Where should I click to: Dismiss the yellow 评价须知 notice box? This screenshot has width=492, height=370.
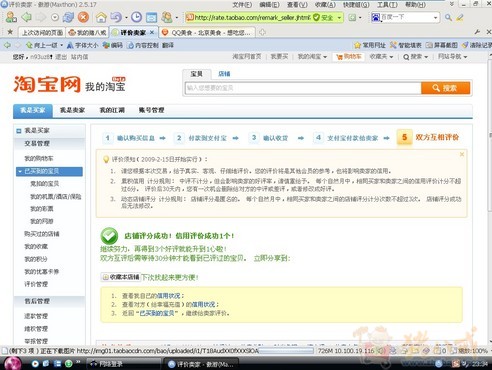point(462,154)
